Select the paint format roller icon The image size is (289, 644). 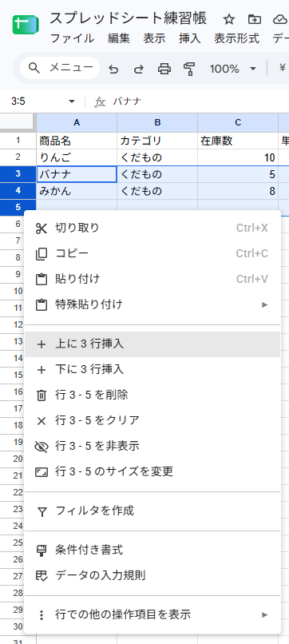189,69
